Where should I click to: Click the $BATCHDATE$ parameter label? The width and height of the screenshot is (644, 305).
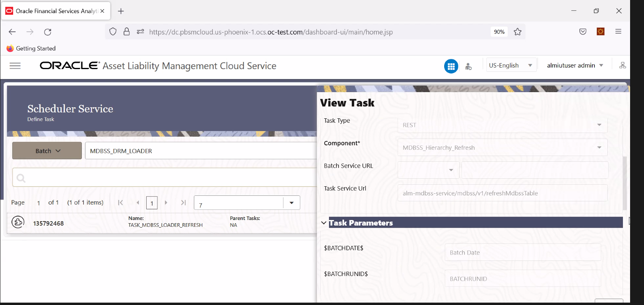tap(344, 248)
